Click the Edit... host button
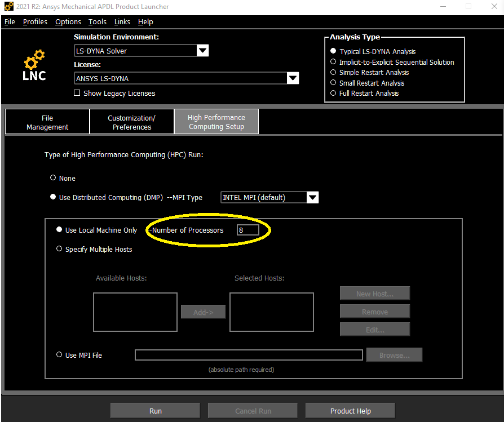 [x=375, y=330]
